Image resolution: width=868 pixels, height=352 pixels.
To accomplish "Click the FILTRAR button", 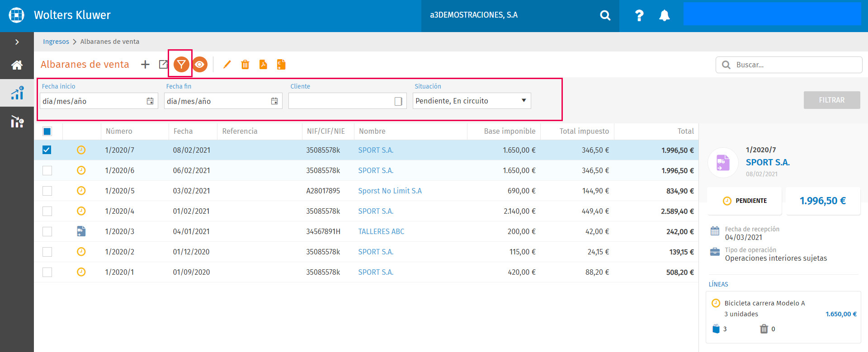I will [x=832, y=100].
